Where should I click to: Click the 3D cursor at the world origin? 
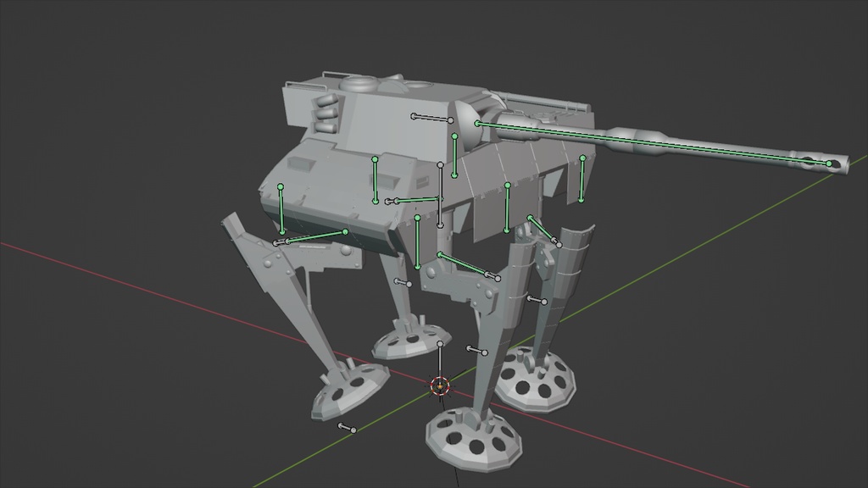(440, 385)
